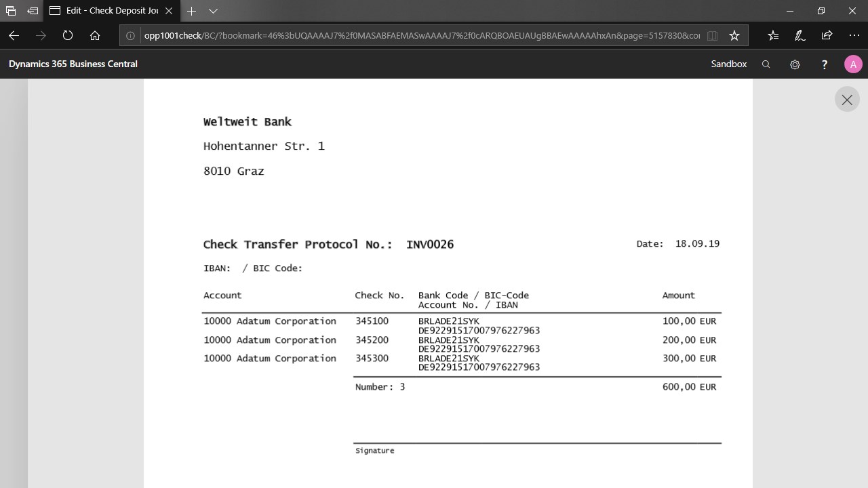Screen dimensions: 868x488
Task: Select check number 345300
Action: pyautogui.click(x=372, y=359)
